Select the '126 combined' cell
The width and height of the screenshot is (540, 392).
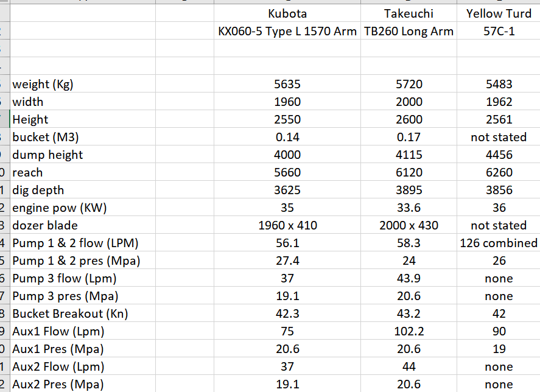(499, 243)
